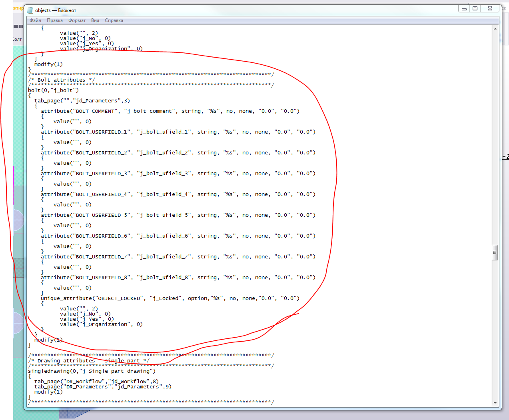This screenshot has height=420, width=509.
Task: Click the modify(1) line above Bolt attributes
Action: click(48, 64)
